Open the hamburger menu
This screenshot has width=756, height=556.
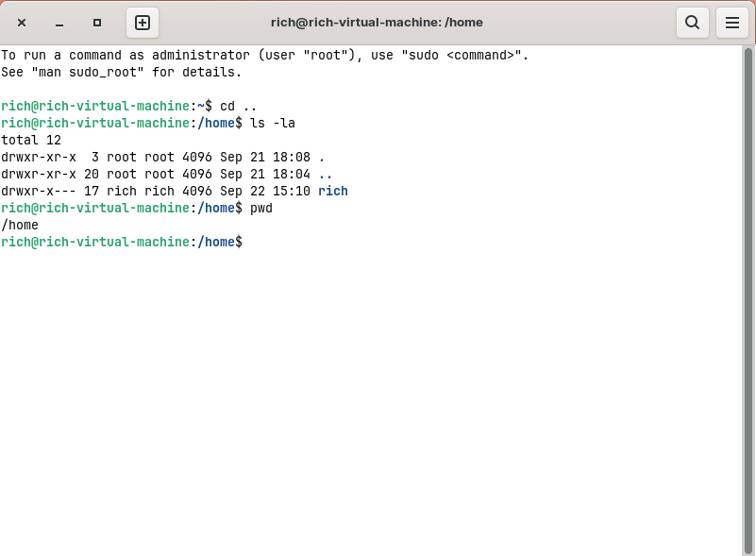point(731,22)
